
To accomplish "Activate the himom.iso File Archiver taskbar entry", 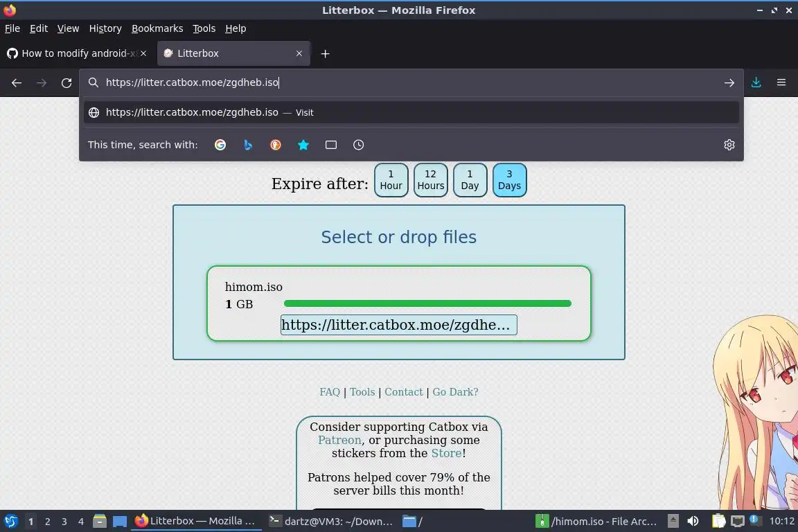I will tap(597, 522).
